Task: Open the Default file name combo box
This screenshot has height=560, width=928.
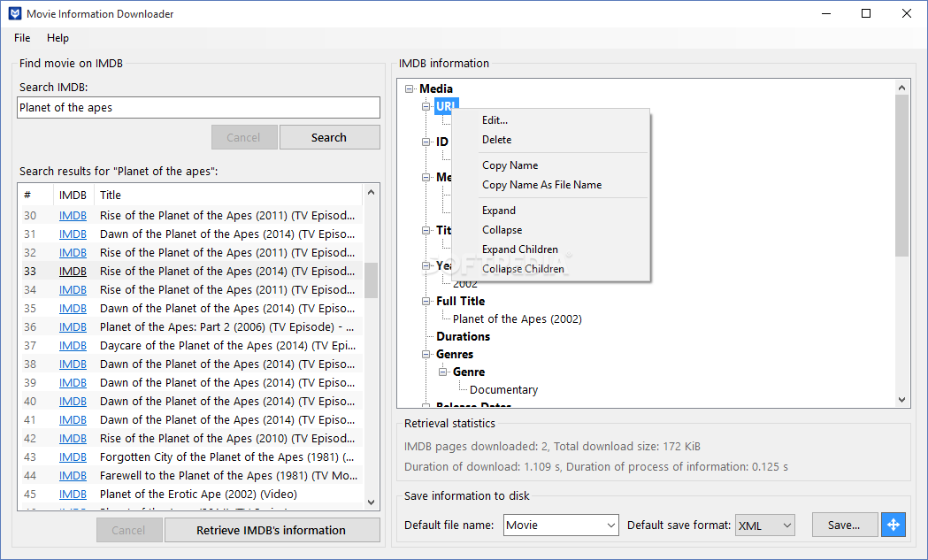Action: point(561,525)
